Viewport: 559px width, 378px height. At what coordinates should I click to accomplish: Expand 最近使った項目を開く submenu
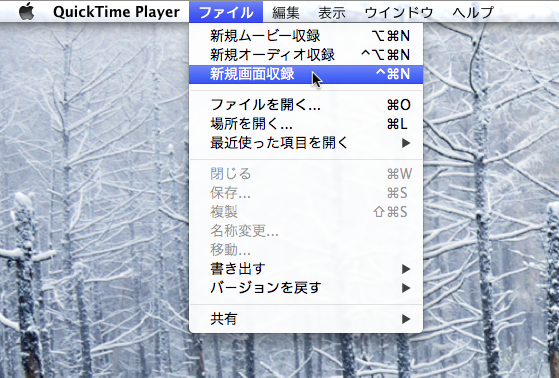click(x=306, y=143)
